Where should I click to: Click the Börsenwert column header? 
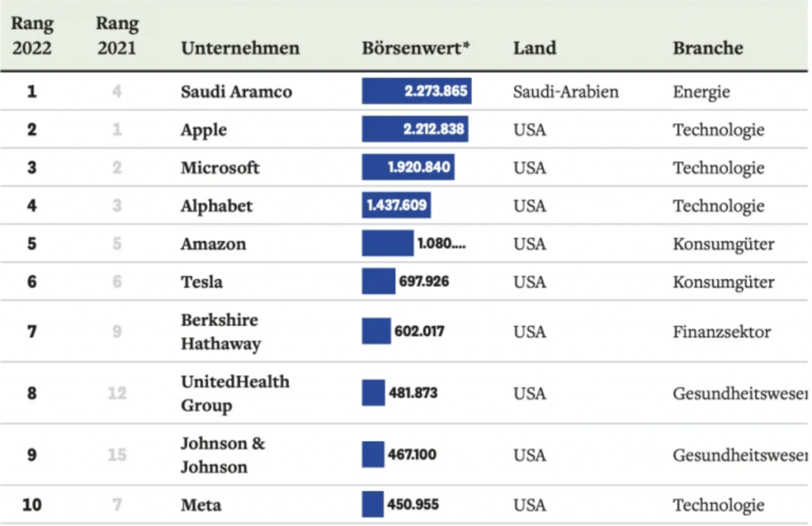click(x=416, y=48)
